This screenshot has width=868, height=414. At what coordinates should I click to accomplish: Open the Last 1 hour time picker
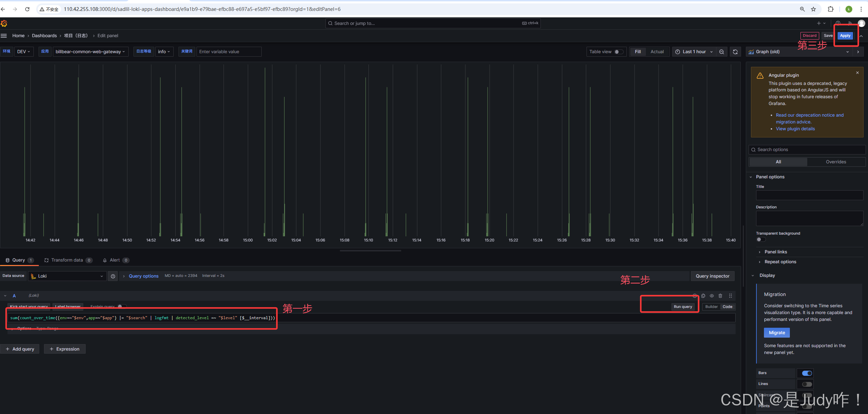pos(694,52)
